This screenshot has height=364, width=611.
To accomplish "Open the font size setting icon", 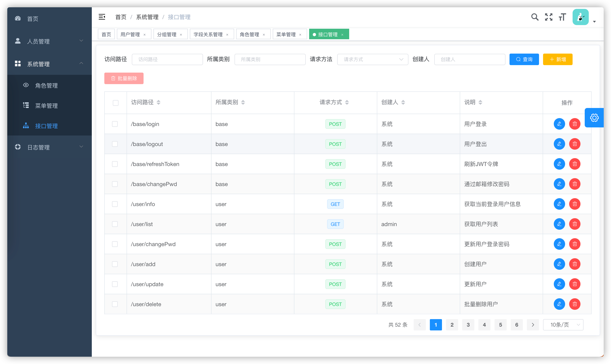I will point(562,17).
